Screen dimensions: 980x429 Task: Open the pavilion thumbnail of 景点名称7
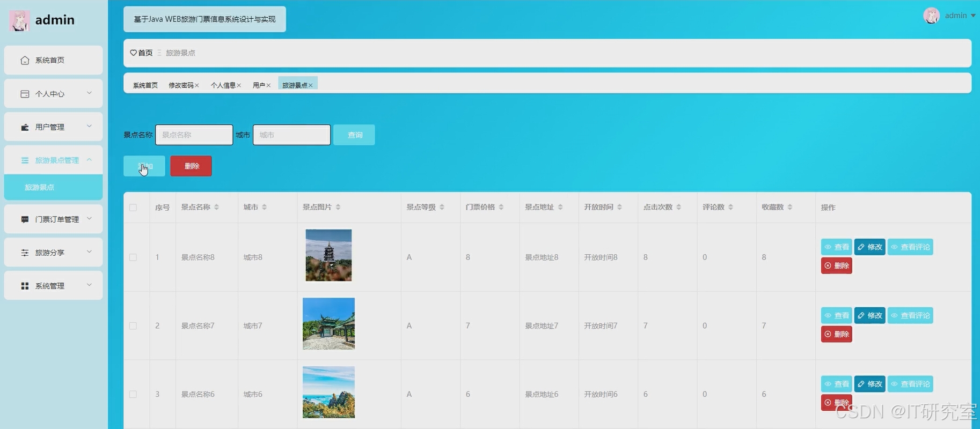pos(328,324)
